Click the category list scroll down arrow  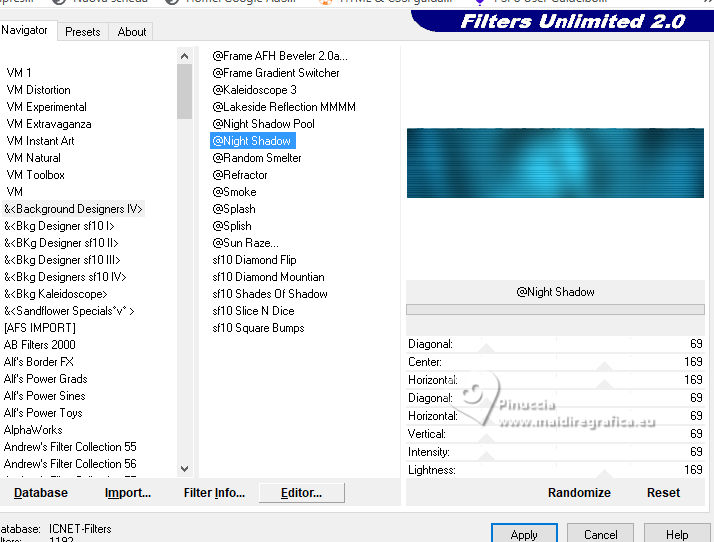[x=184, y=468]
